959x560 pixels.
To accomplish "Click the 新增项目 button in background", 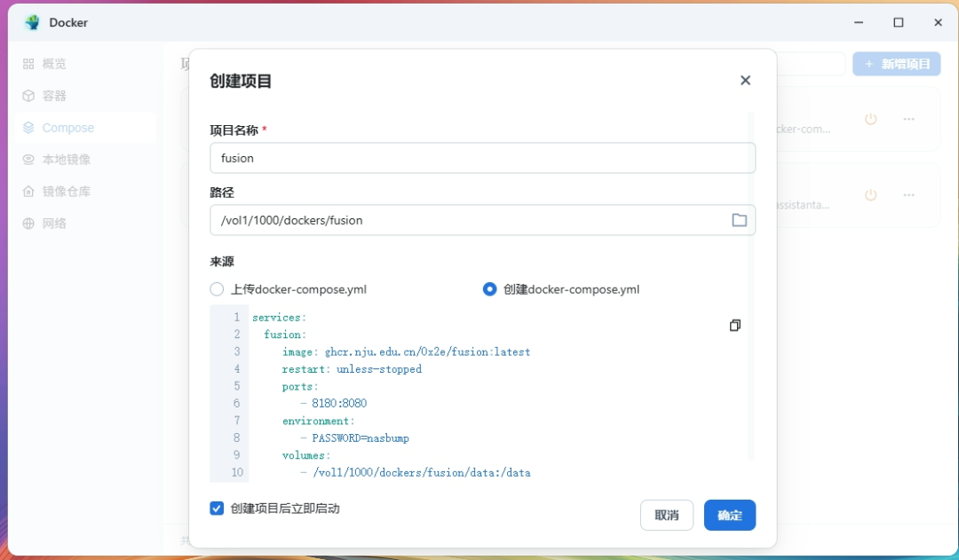I will click(x=897, y=64).
